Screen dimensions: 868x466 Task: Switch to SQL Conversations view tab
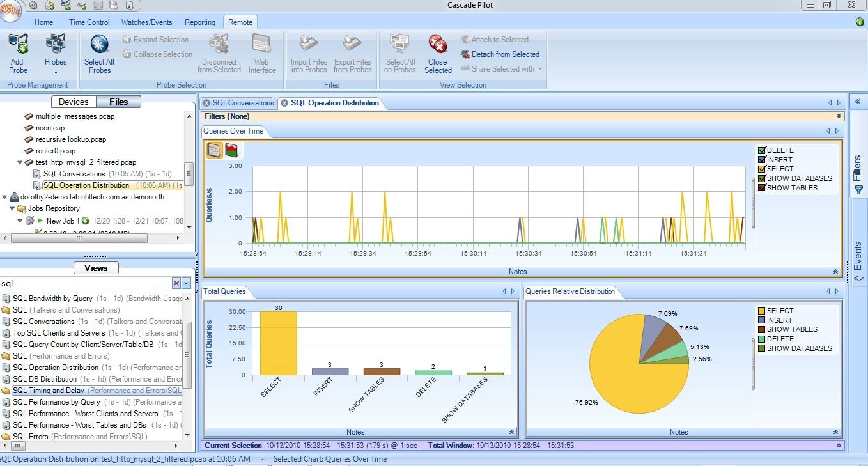coord(243,103)
